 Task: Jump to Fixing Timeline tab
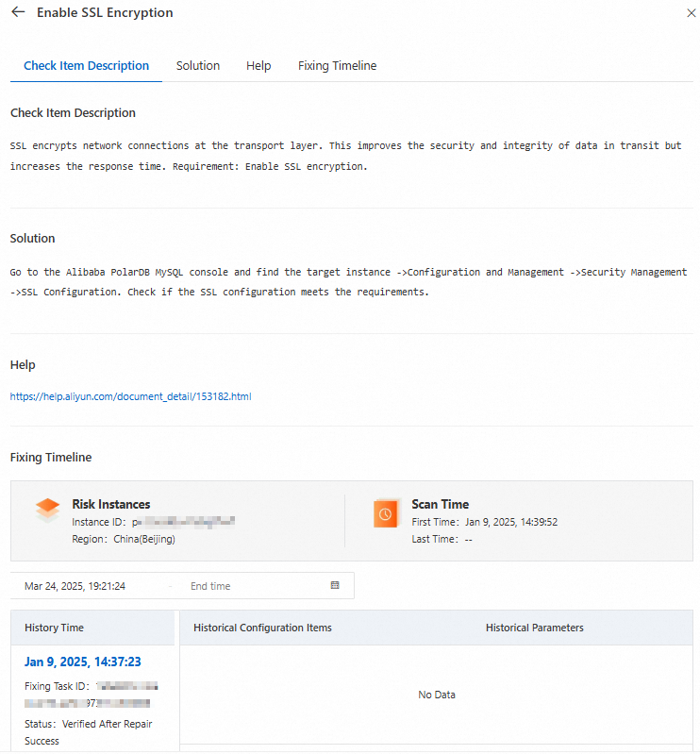(x=337, y=65)
